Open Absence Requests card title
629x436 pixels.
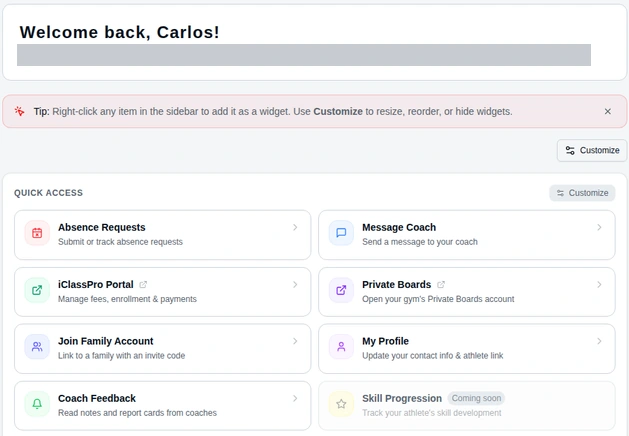click(101, 227)
